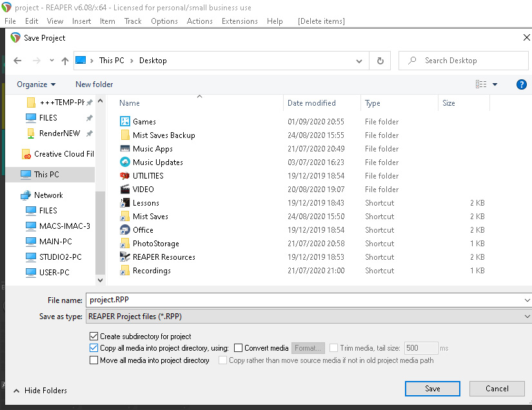Click the Games folder icon
The height and width of the screenshot is (410, 532).
[125, 121]
